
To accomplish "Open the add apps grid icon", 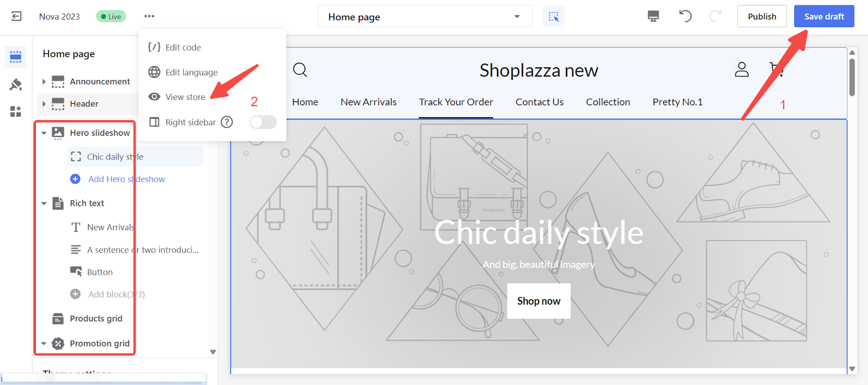I will tap(16, 111).
